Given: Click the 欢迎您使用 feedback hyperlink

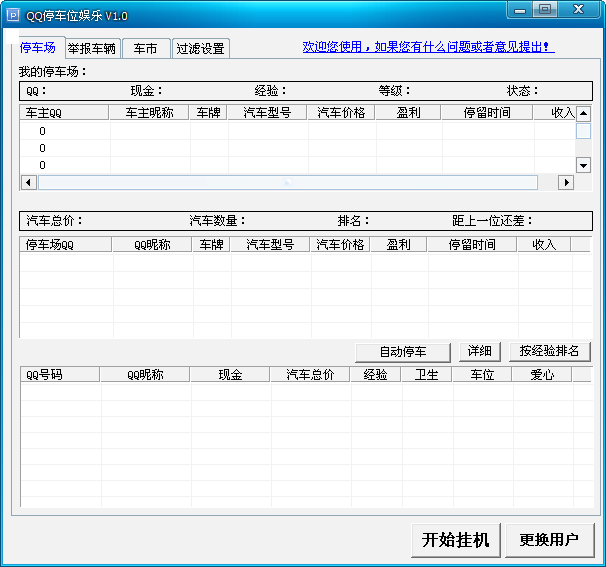Looking at the screenshot, I should 428,47.
